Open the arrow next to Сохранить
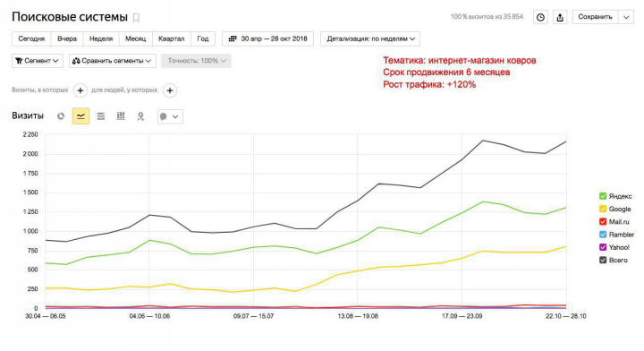This screenshot has height=351, width=644. (626, 17)
